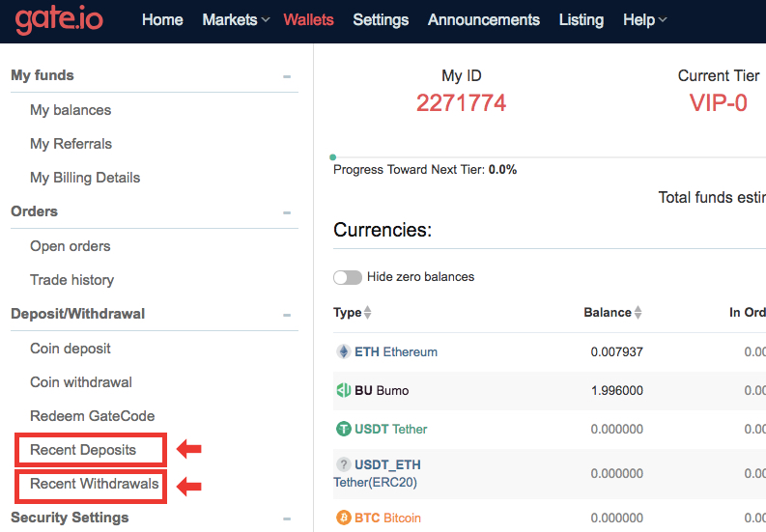
Task: Click the Progress Toward Next Tier text
Action: [x=425, y=170]
